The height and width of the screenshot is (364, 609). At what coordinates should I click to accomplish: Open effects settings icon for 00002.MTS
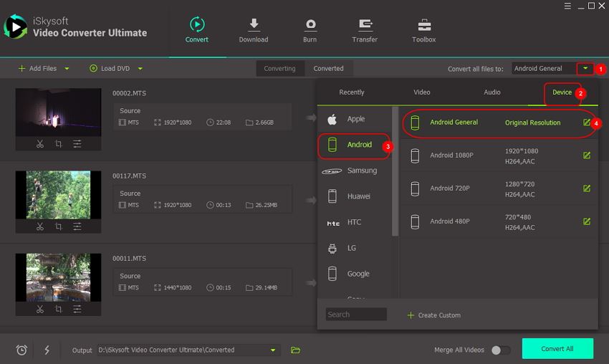coord(77,144)
